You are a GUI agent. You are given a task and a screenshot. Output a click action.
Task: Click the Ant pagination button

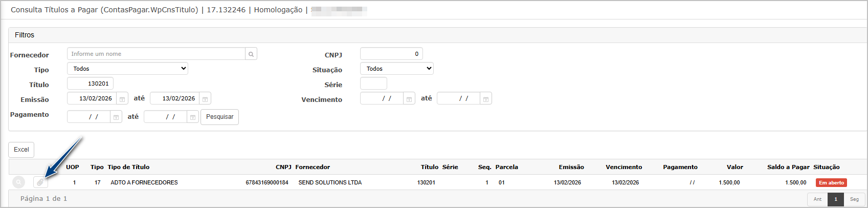coord(817,199)
